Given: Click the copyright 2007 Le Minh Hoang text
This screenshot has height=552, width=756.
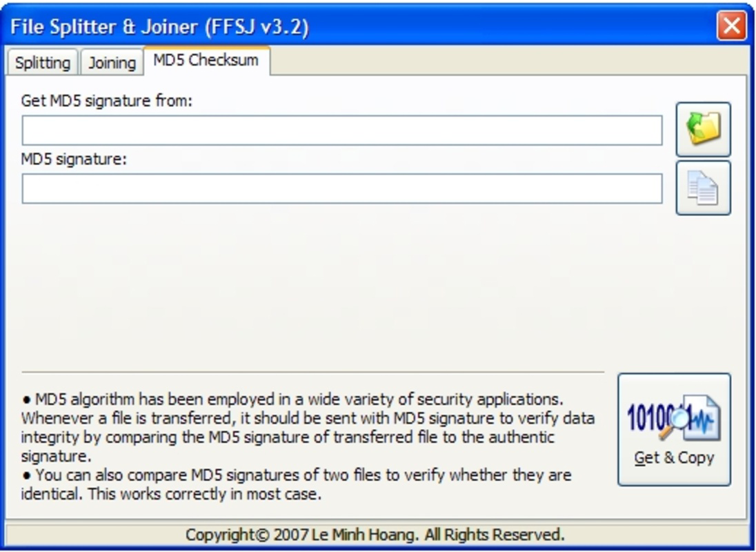Looking at the screenshot, I should pos(375,535).
